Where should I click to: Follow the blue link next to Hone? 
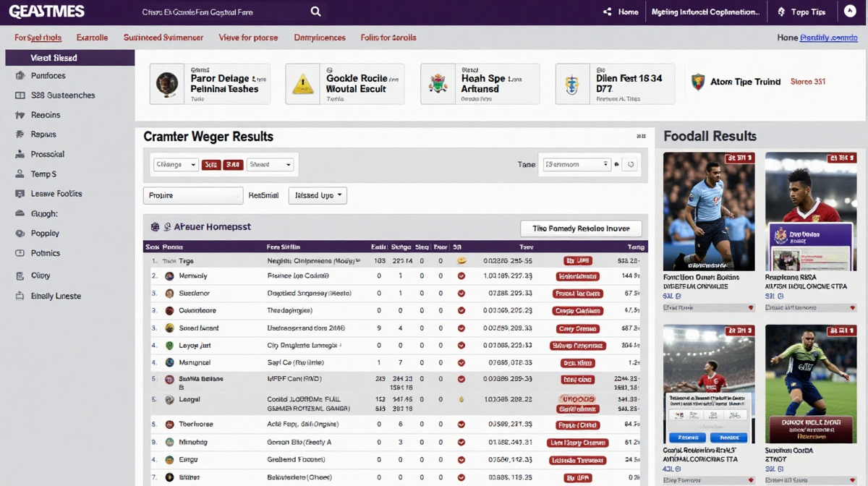[828, 38]
